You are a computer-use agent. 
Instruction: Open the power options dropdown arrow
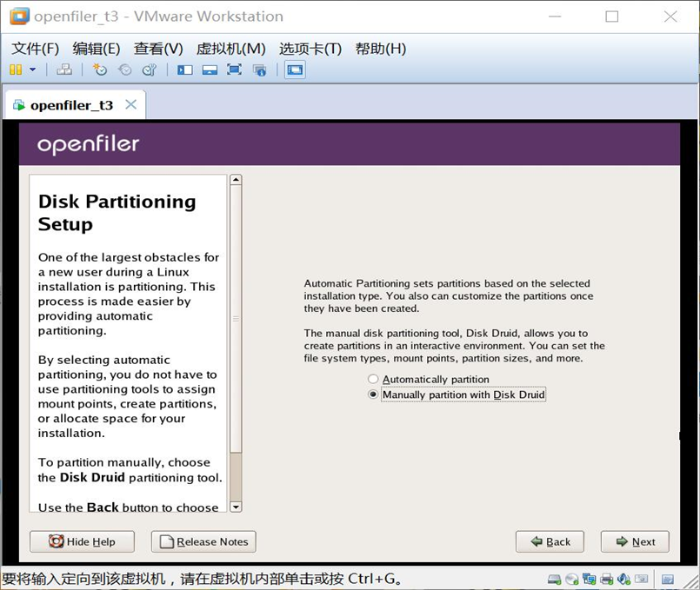pos(32,70)
